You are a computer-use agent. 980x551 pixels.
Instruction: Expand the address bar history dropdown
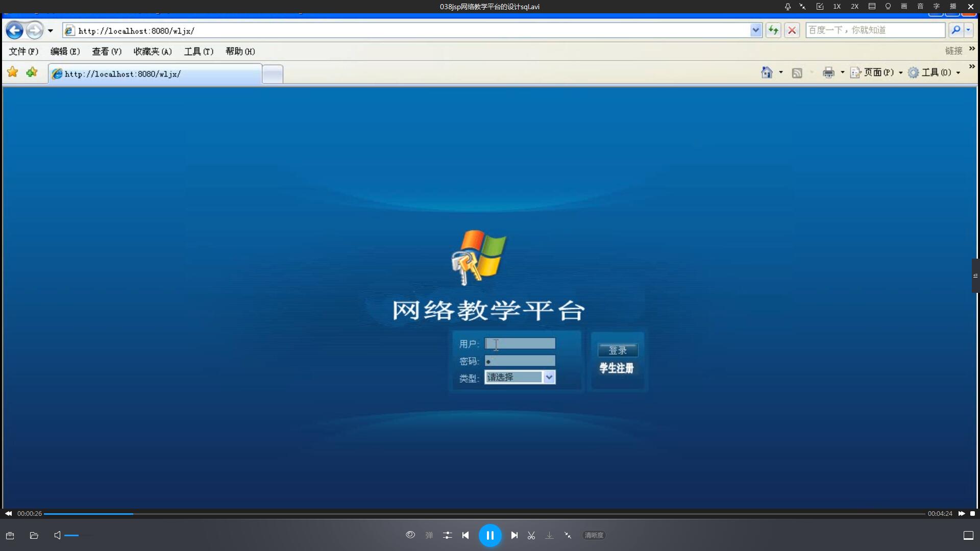[756, 31]
